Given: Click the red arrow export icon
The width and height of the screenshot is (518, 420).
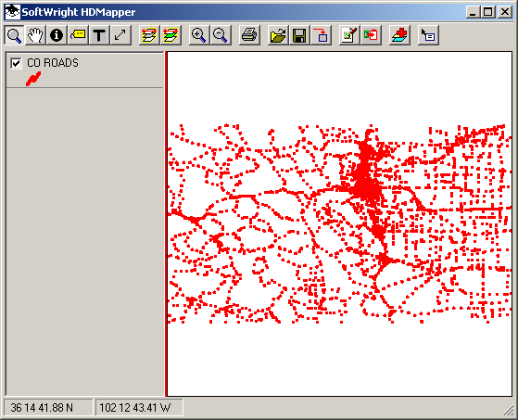Looking at the screenshot, I should (321, 35).
